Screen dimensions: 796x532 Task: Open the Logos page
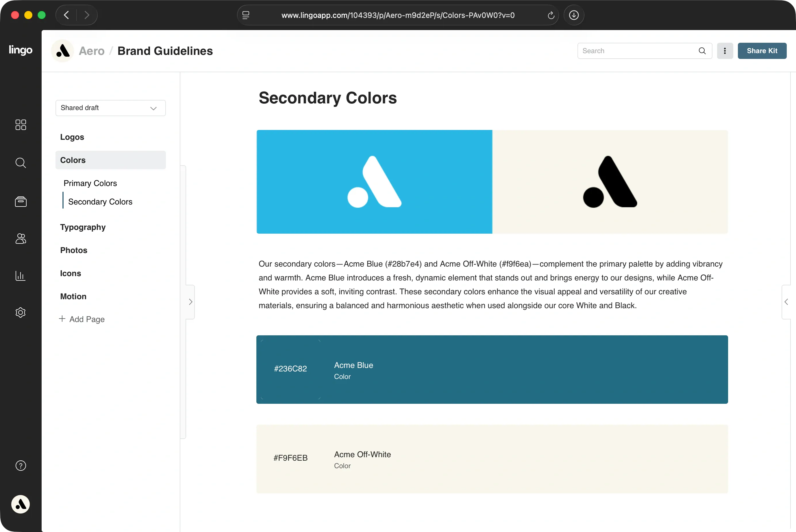[72, 137]
